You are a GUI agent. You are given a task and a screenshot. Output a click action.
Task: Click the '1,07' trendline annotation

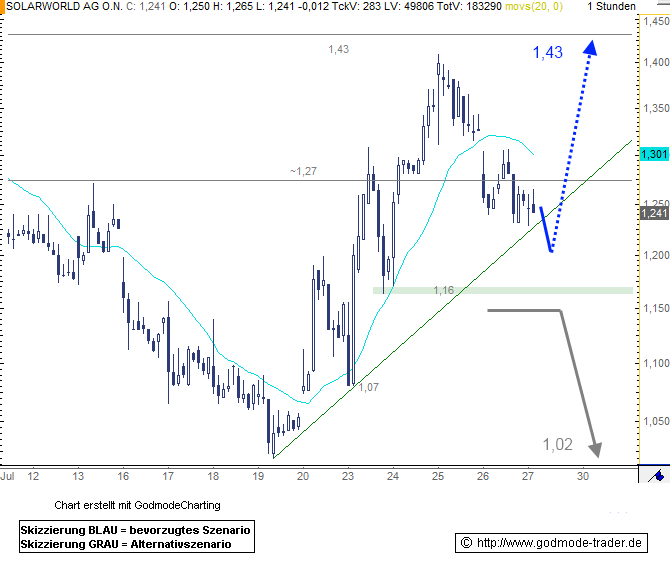pos(369,387)
